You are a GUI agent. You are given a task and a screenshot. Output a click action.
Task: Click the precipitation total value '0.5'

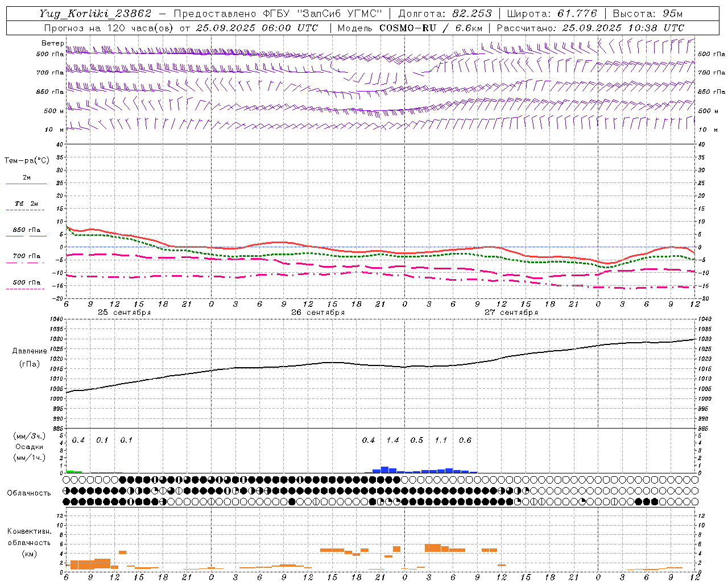click(417, 440)
